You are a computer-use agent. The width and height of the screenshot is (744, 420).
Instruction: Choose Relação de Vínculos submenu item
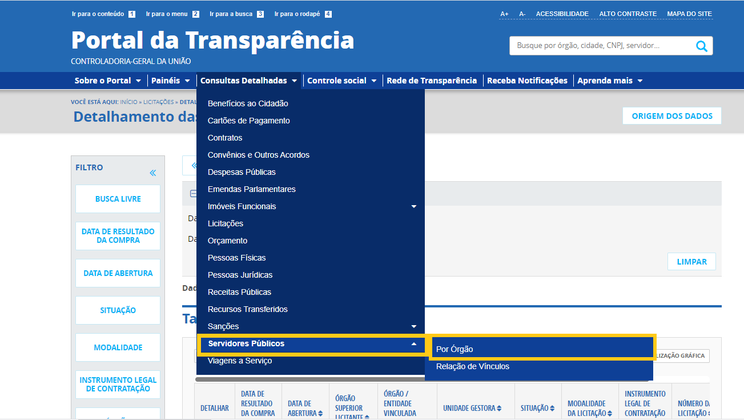point(473,366)
